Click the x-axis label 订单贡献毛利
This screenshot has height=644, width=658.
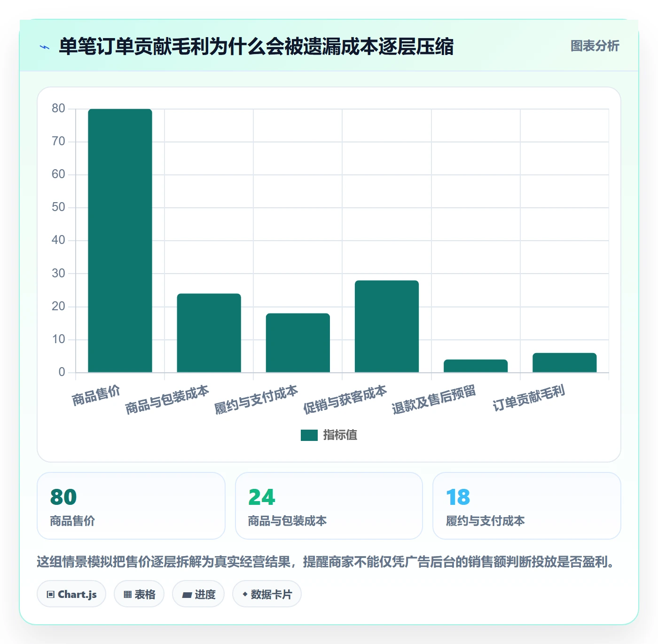(529, 398)
